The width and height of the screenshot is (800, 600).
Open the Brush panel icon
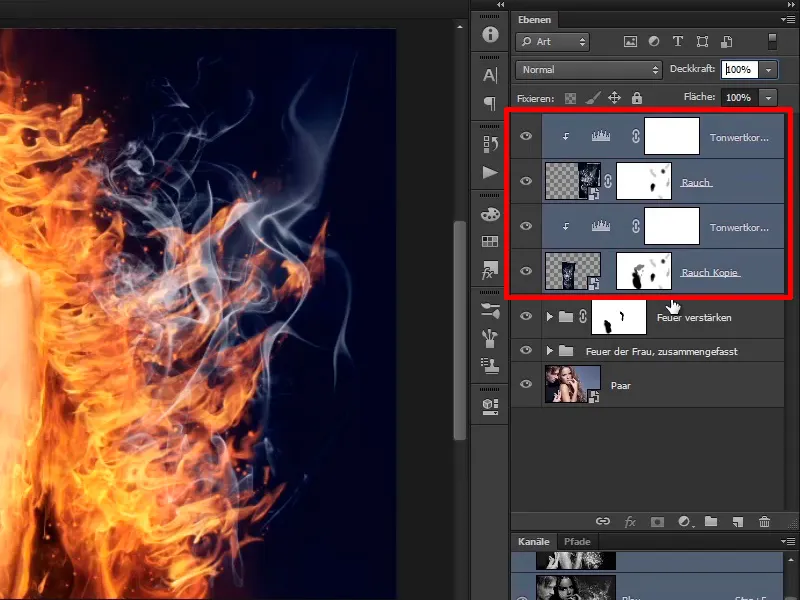coord(490,338)
